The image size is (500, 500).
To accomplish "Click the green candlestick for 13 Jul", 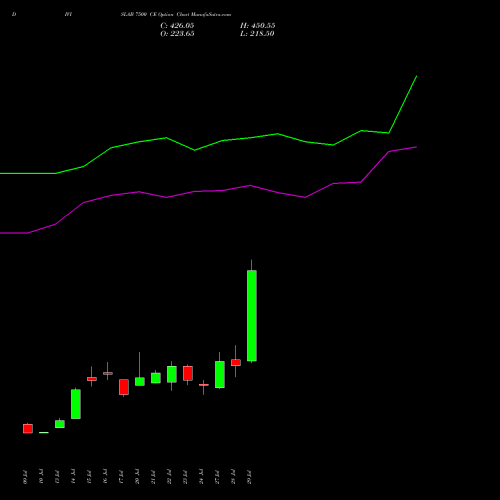I will (60, 424).
